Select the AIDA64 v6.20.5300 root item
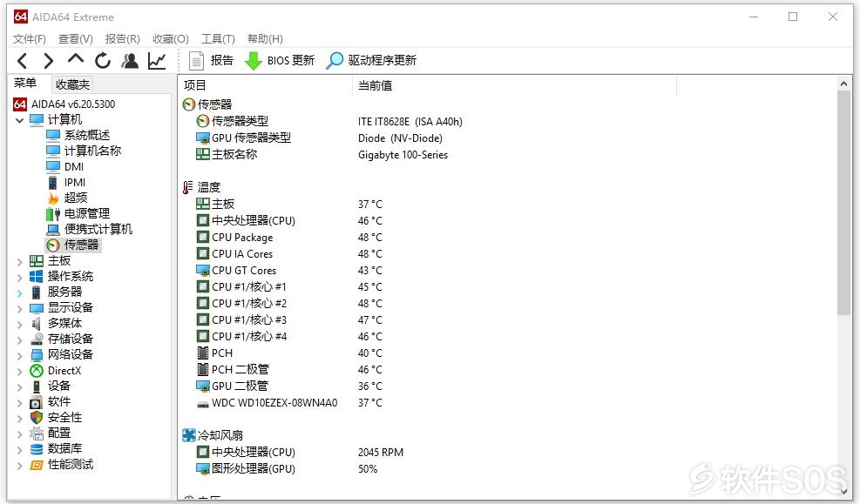This screenshot has width=860, height=504. click(x=64, y=104)
